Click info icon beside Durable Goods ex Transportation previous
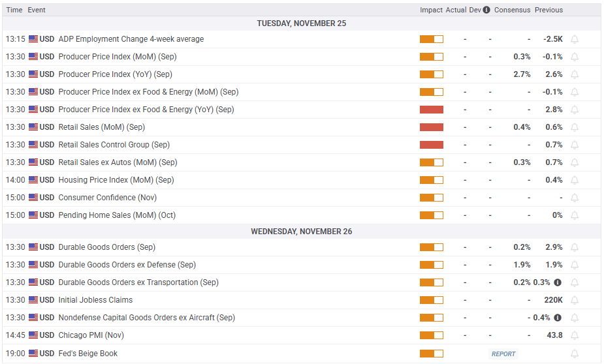Viewport: 604px width, 364px height. click(558, 282)
